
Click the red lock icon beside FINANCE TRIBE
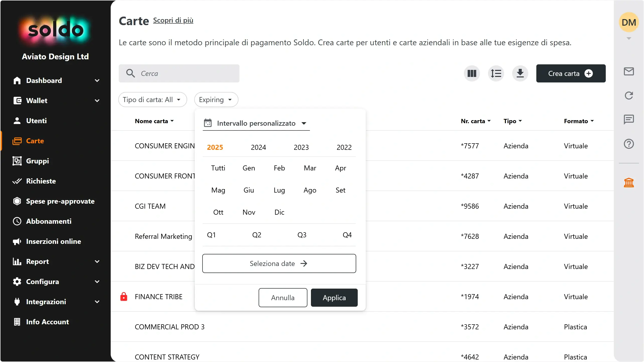(124, 297)
